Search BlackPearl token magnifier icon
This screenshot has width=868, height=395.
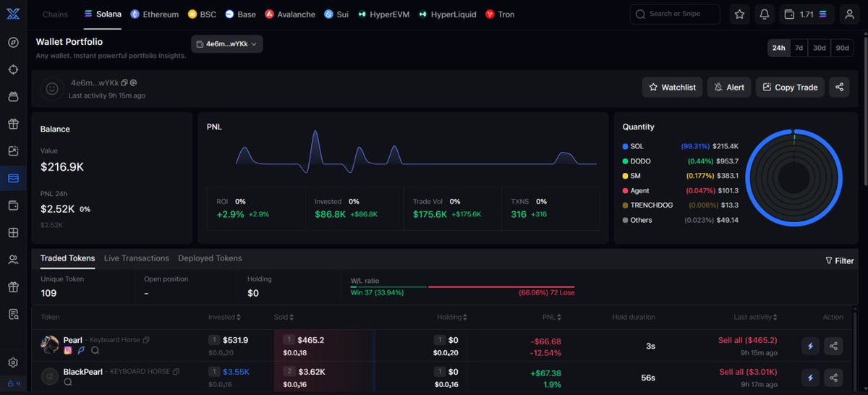[68, 382]
